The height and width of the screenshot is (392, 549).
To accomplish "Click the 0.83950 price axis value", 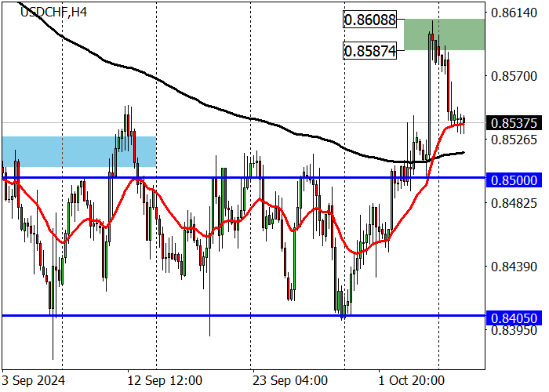I will pos(514,330).
